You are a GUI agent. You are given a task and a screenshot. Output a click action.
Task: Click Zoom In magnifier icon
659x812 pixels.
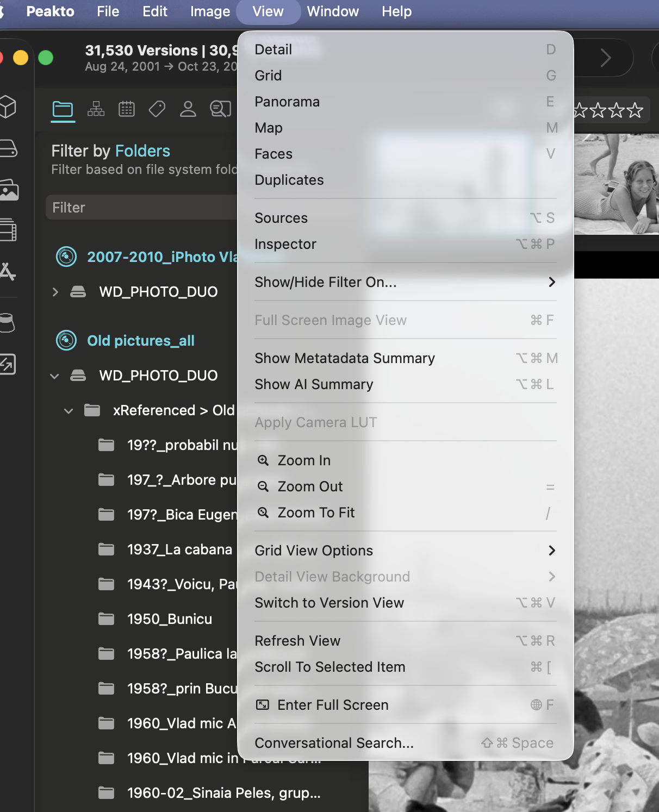click(263, 460)
